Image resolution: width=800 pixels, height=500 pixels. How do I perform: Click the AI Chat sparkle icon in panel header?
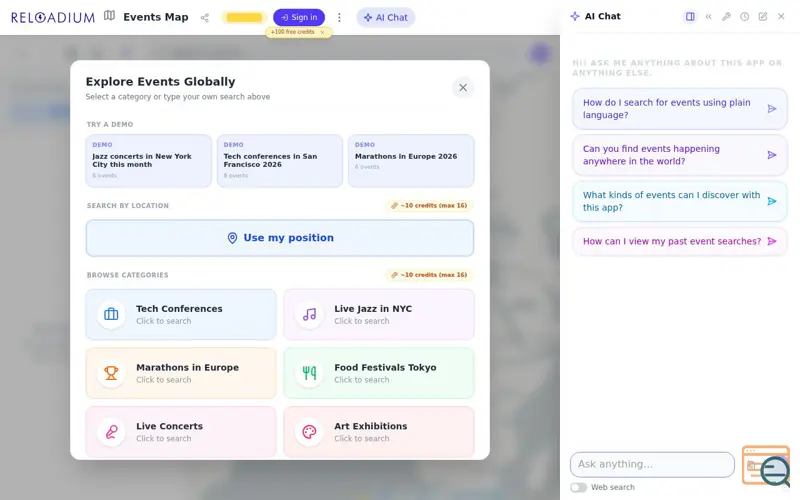[575, 16]
